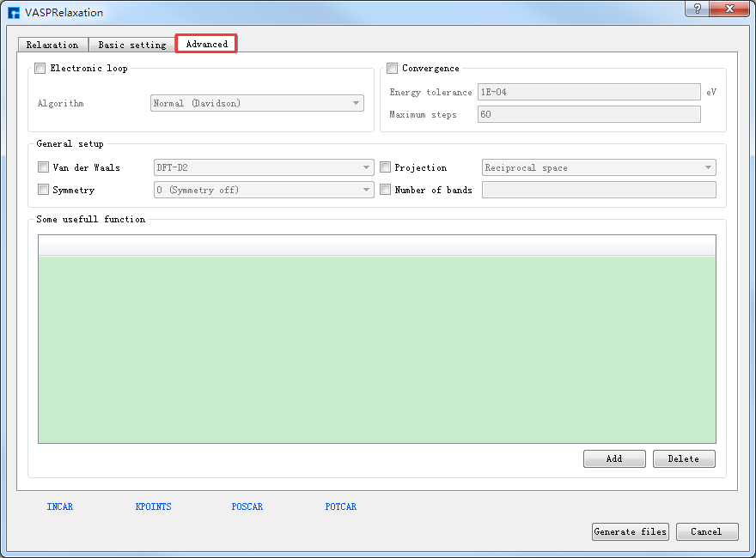Screen dimensions: 756x558
Task: Check the Symmetry option
Action: (44, 191)
